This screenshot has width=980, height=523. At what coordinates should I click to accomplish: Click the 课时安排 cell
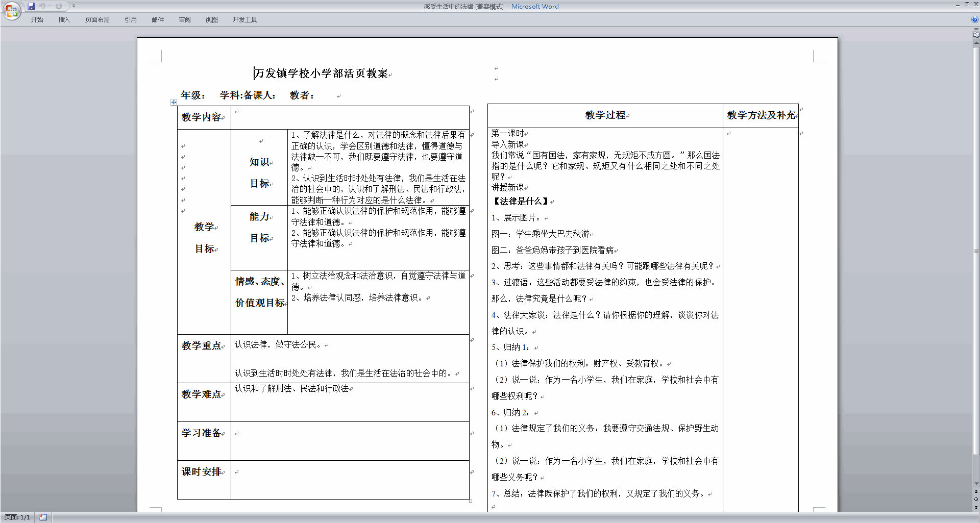[x=204, y=480]
